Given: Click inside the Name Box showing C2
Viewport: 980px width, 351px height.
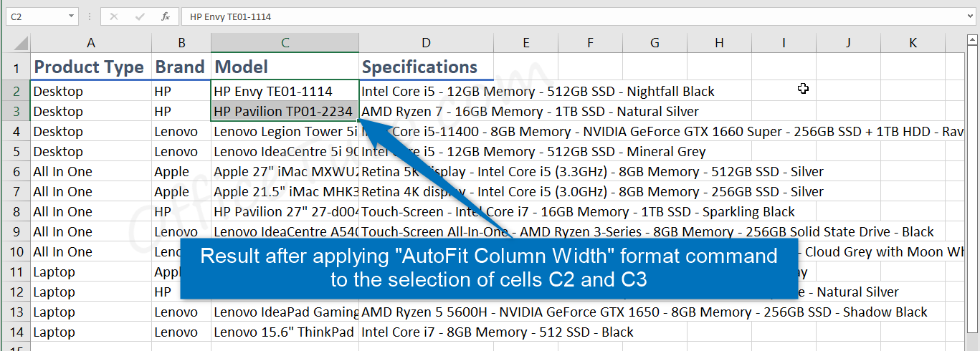Looking at the screenshot, I should (36, 16).
